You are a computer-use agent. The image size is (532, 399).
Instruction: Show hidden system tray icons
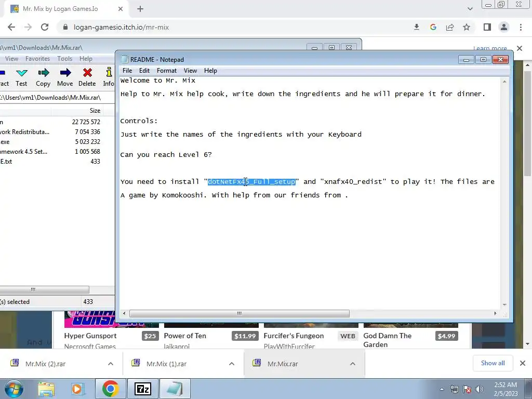point(442,389)
